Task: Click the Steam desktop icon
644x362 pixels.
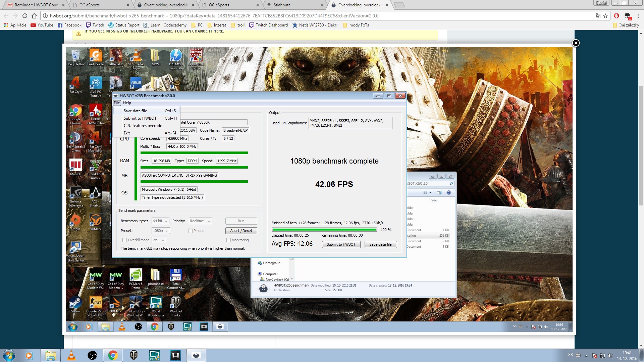Action: click(75, 304)
